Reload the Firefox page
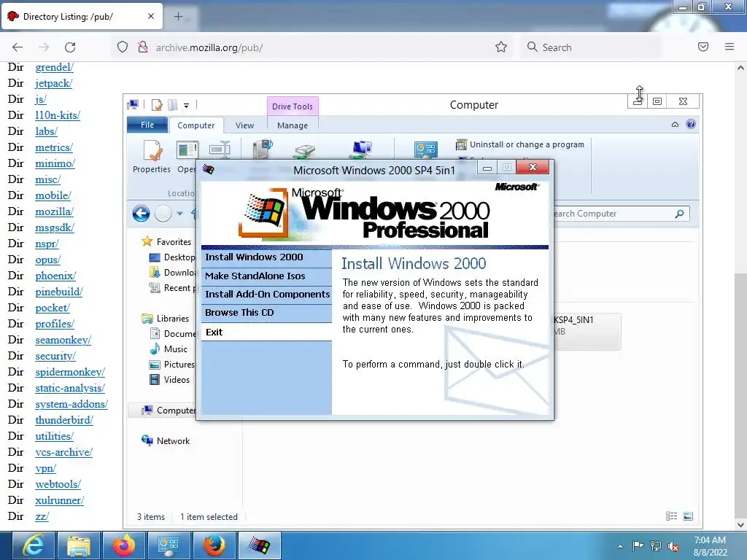747x560 pixels. point(70,47)
